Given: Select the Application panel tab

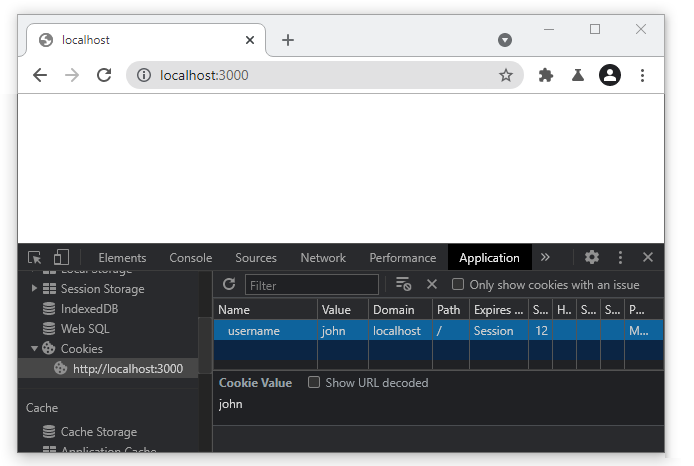Looking at the screenshot, I should [x=490, y=258].
